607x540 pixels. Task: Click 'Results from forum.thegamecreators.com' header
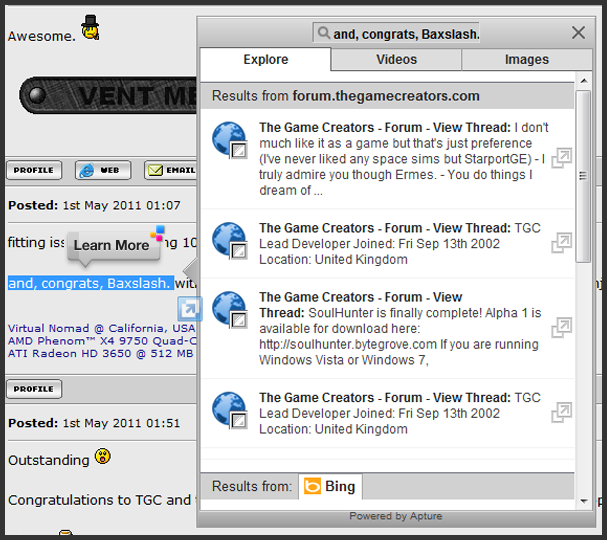345,96
